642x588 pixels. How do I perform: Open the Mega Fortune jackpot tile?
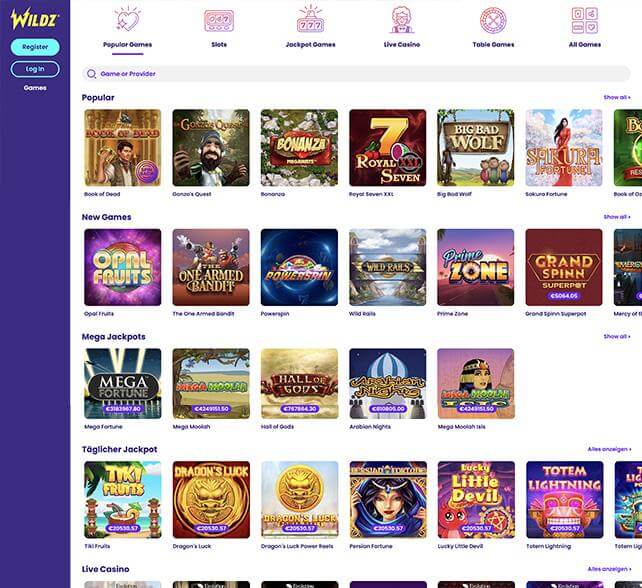pyautogui.click(x=122, y=384)
